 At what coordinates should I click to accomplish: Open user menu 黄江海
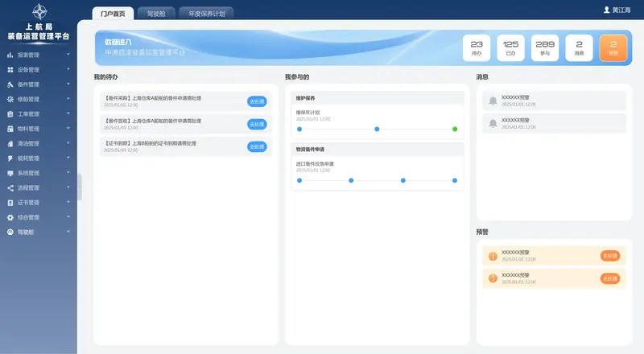coord(617,10)
